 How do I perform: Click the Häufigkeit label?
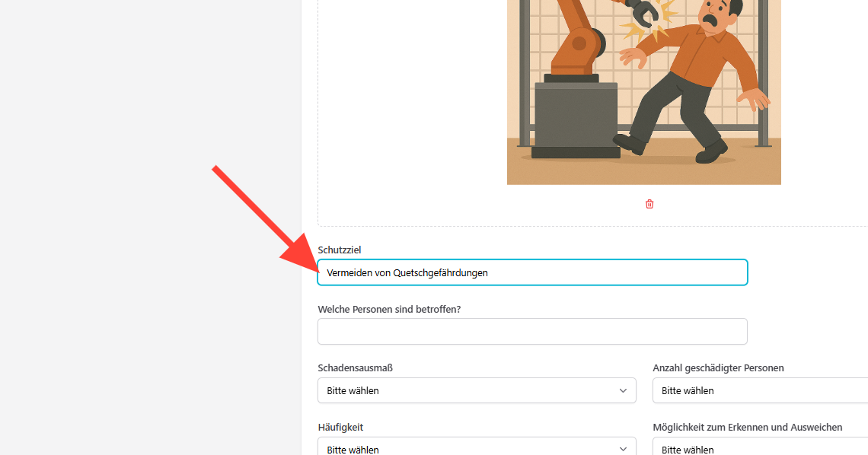coord(340,427)
